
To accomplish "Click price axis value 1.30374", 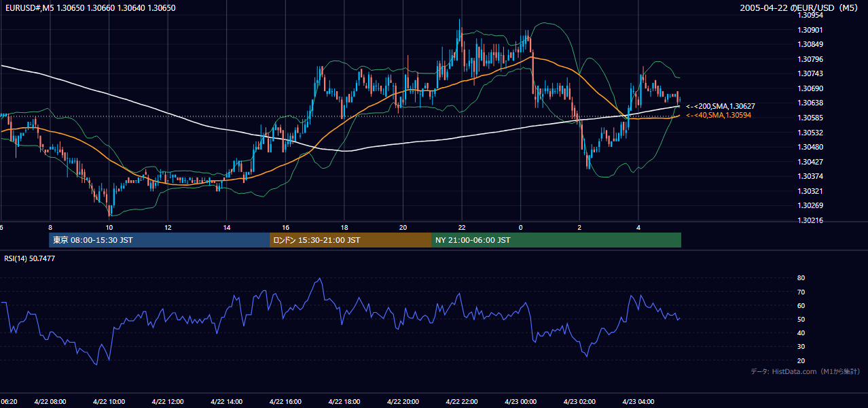I will 810,176.
